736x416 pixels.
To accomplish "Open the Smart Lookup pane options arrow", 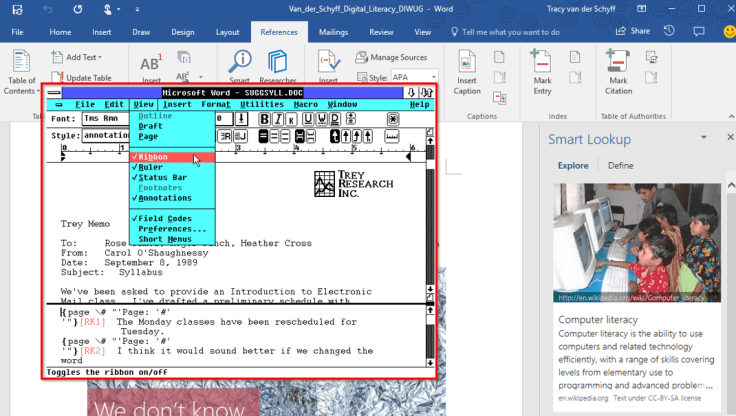I will [706, 140].
